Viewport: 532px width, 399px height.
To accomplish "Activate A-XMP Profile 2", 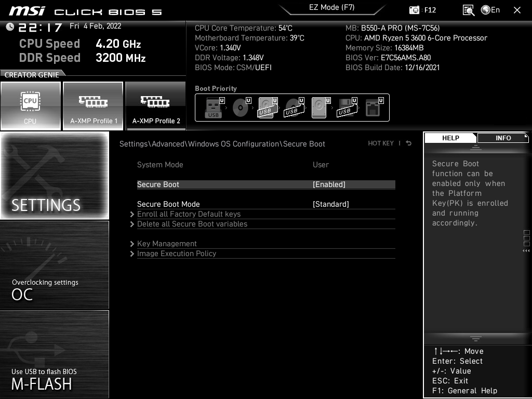I will (156, 106).
